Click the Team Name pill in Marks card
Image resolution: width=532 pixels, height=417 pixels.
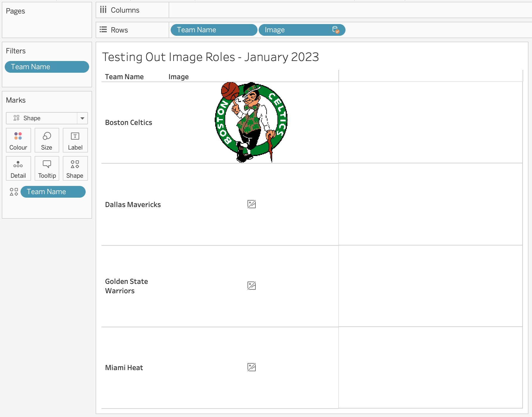click(53, 192)
